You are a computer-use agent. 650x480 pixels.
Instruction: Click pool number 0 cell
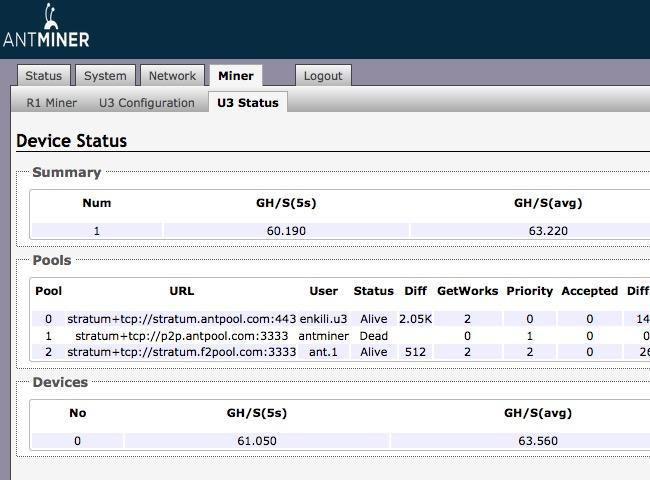(49, 319)
